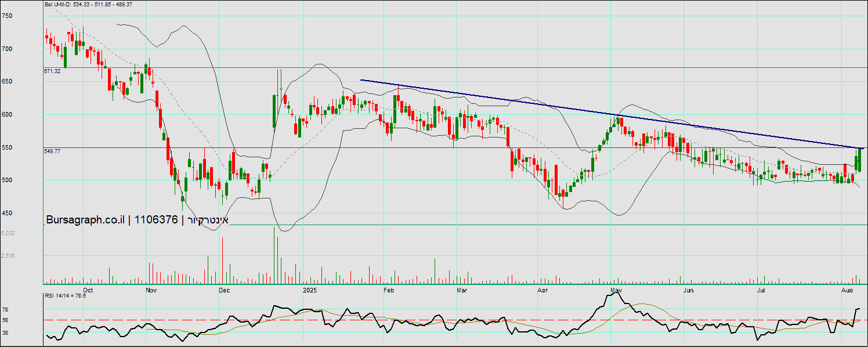Select the 549.77 horizontal level label
The height and width of the screenshot is (347, 868).
[x=52, y=151]
